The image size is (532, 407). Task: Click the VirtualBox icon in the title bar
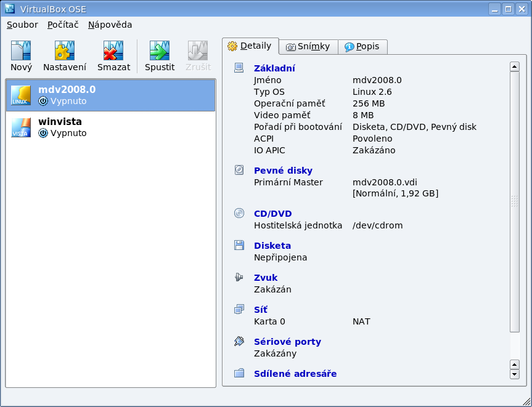[10, 9]
